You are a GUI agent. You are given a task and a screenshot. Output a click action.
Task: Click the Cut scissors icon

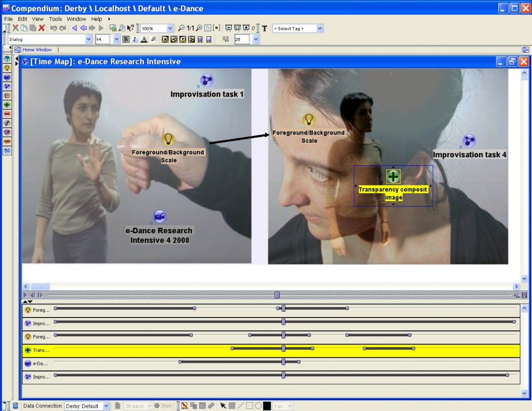tap(16, 28)
